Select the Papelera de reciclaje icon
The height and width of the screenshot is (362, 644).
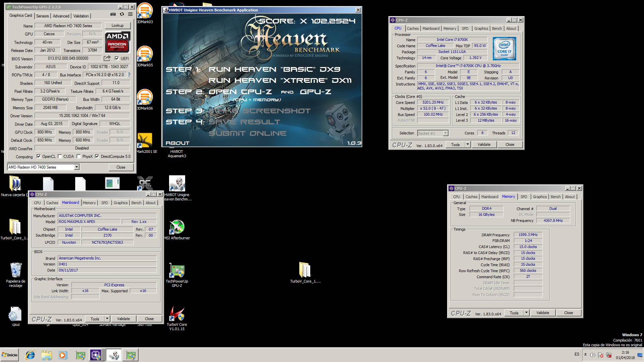(x=16, y=275)
